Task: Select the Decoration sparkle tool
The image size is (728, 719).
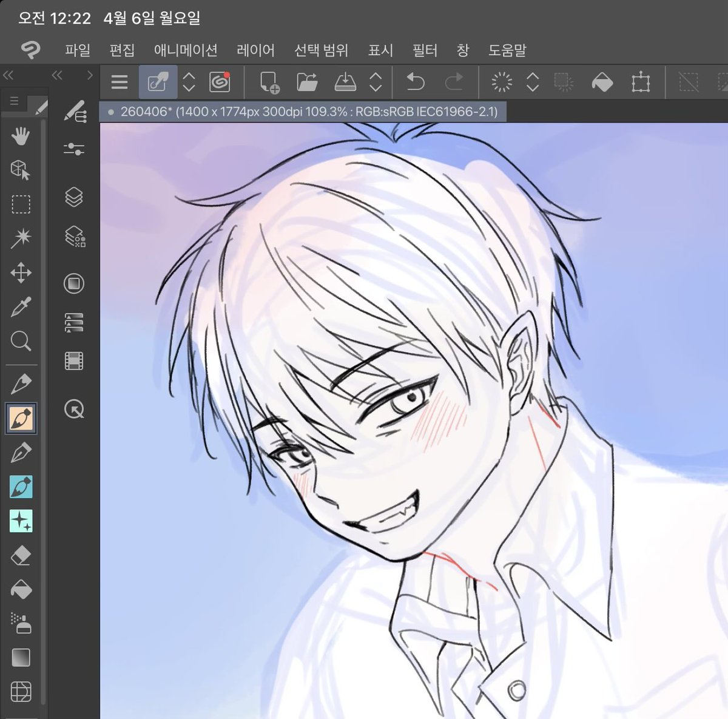Action: point(21,520)
